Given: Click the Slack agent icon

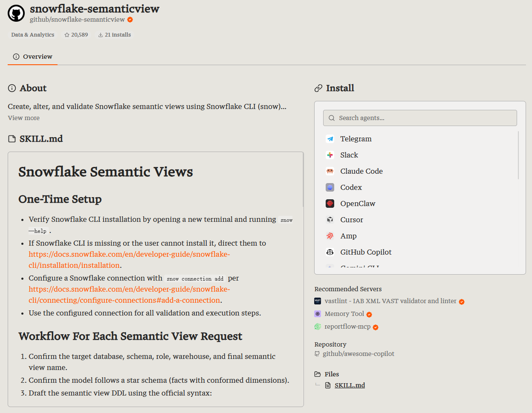Looking at the screenshot, I should tap(330, 155).
